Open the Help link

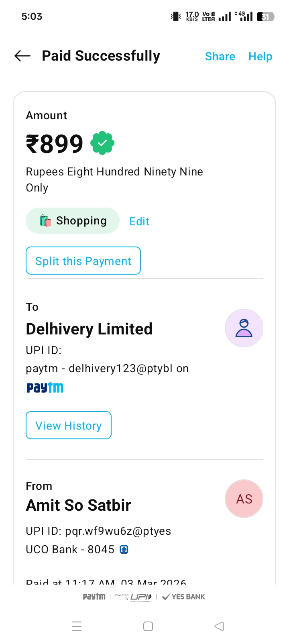click(260, 57)
